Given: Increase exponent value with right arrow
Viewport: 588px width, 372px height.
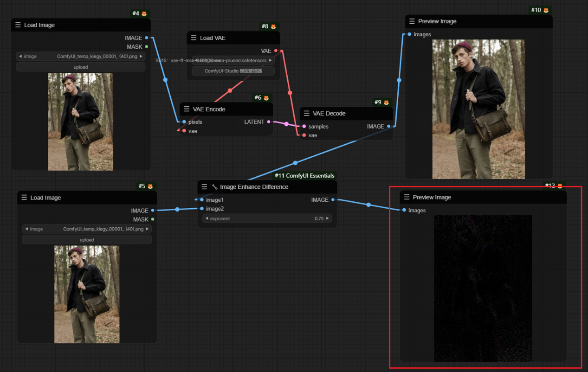Looking at the screenshot, I should [327, 218].
